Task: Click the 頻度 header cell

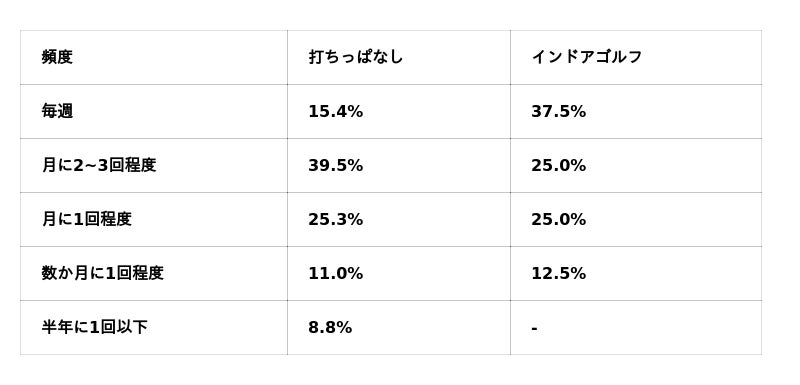Action: (x=154, y=57)
